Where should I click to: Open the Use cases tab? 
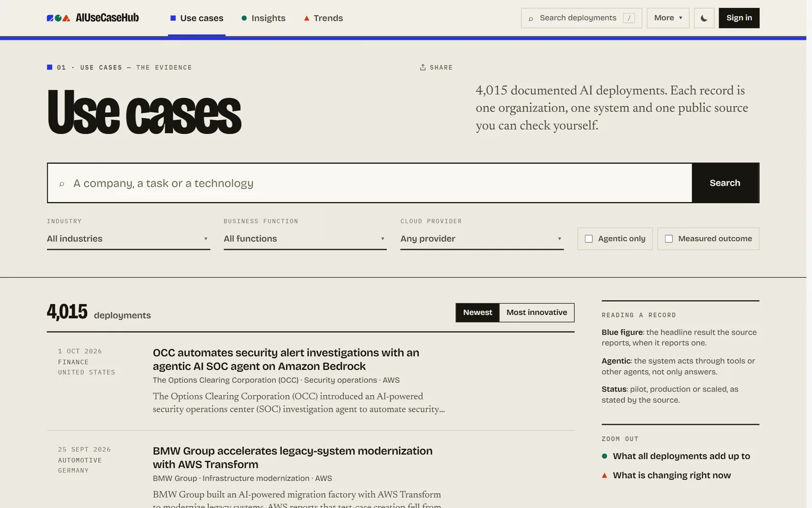click(196, 18)
